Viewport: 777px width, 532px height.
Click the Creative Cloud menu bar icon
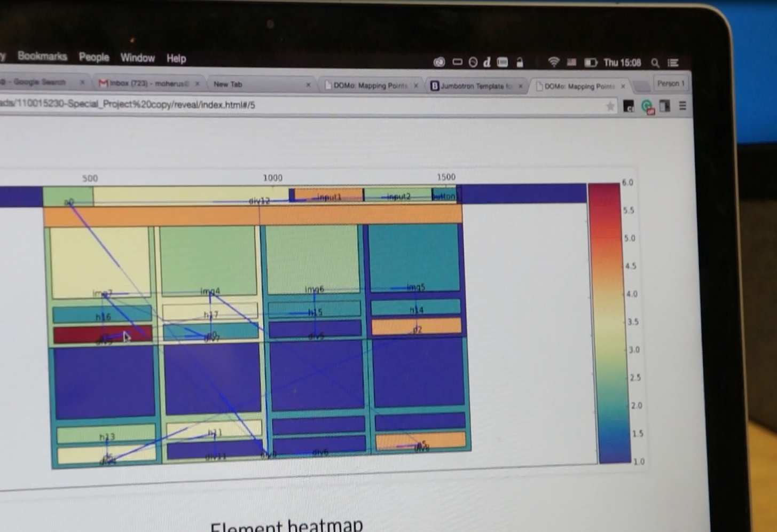tap(439, 62)
